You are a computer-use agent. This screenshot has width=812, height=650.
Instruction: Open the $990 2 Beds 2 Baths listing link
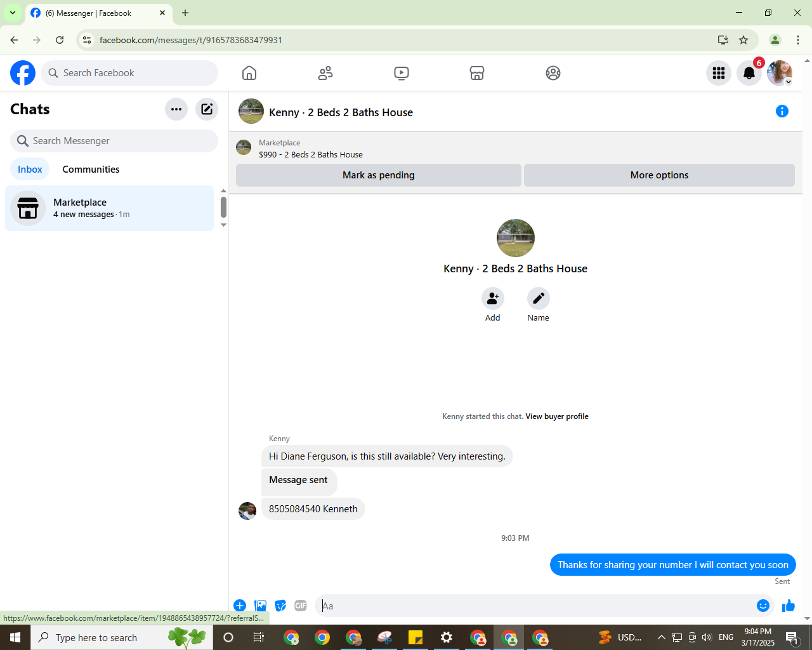pyautogui.click(x=311, y=154)
